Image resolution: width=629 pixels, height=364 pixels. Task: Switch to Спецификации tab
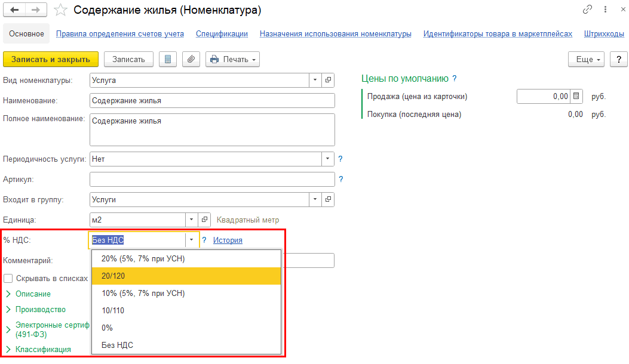tap(222, 34)
